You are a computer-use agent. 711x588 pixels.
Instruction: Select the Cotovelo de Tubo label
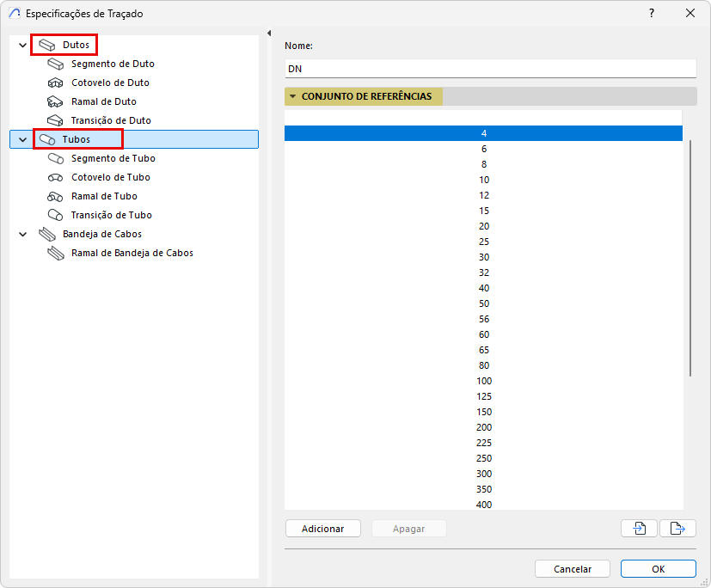tap(111, 178)
